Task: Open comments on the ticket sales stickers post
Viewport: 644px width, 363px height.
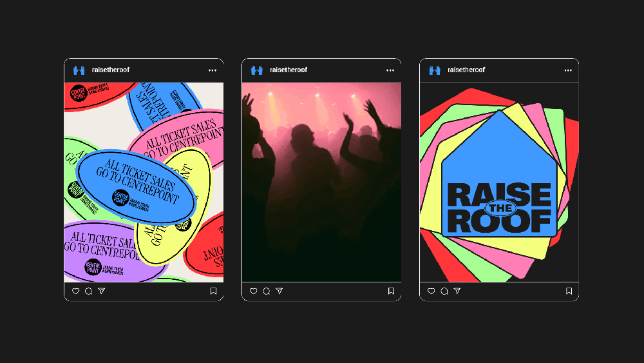Action: click(x=88, y=291)
